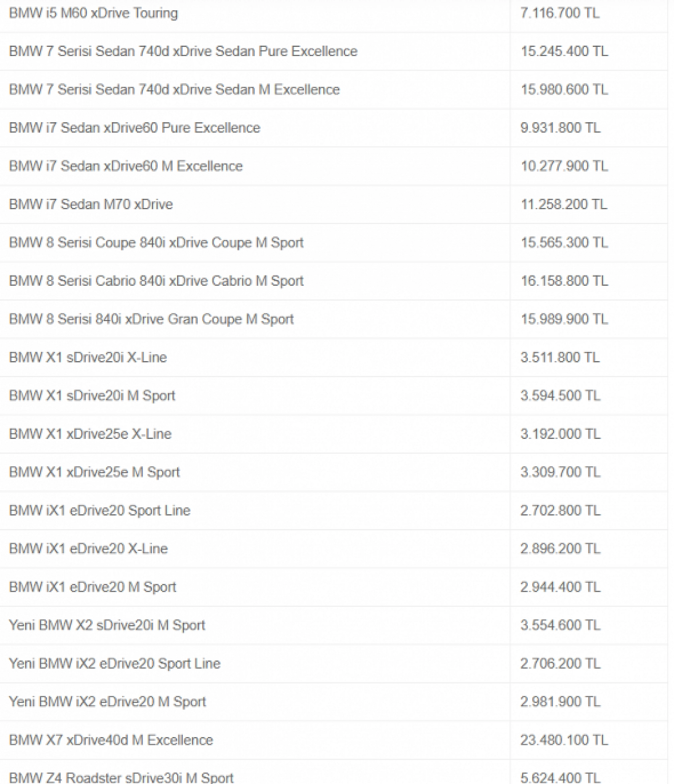This screenshot has height=784, width=674.
Task: Click Yeni BMW iX2 eDrive20 Sport Line
Action: (115, 664)
